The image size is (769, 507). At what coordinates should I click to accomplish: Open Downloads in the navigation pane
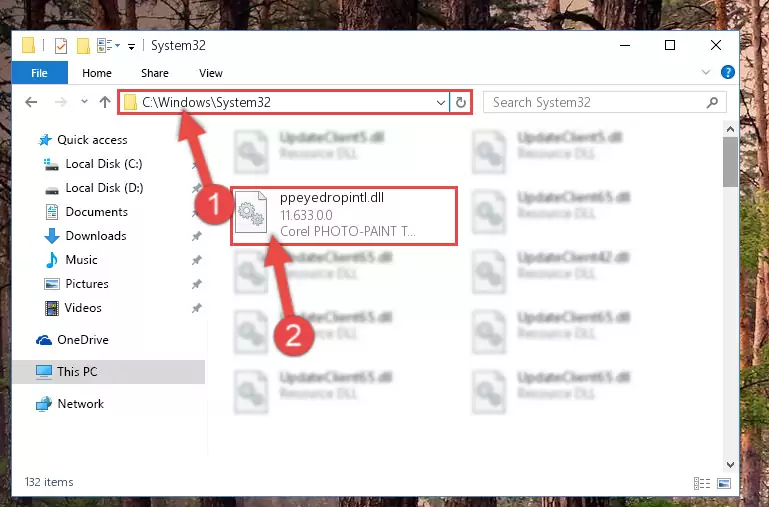tap(96, 236)
